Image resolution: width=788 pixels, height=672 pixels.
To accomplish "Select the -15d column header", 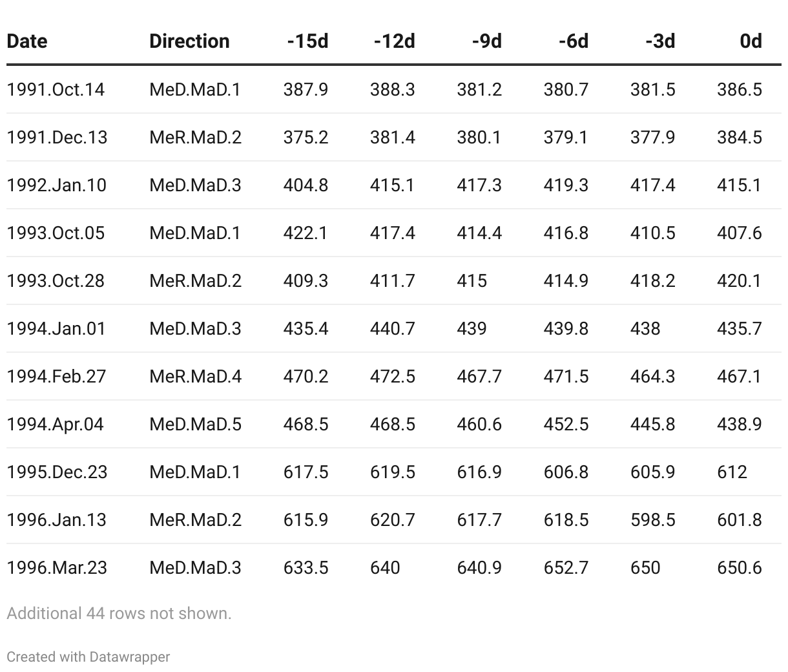I will point(307,41).
